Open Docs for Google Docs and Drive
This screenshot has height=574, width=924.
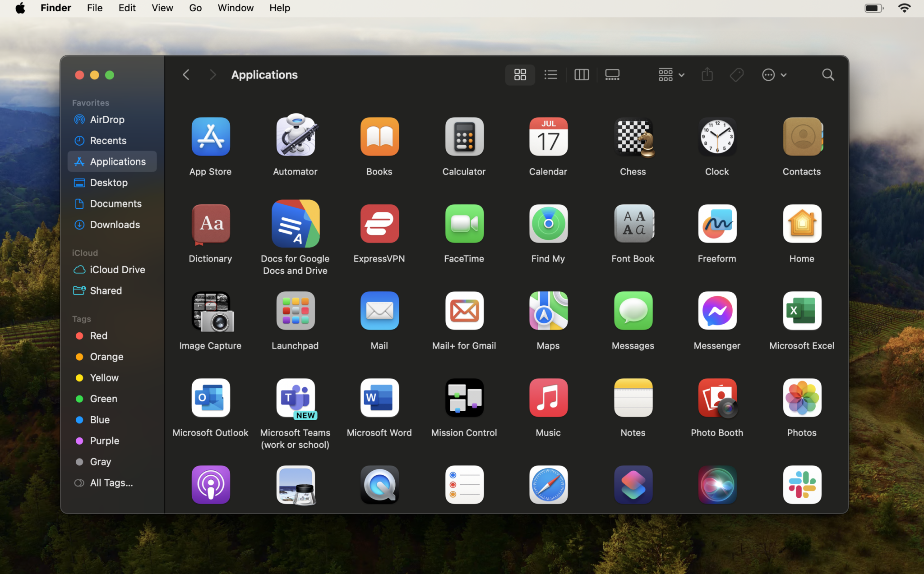(295, 223)
